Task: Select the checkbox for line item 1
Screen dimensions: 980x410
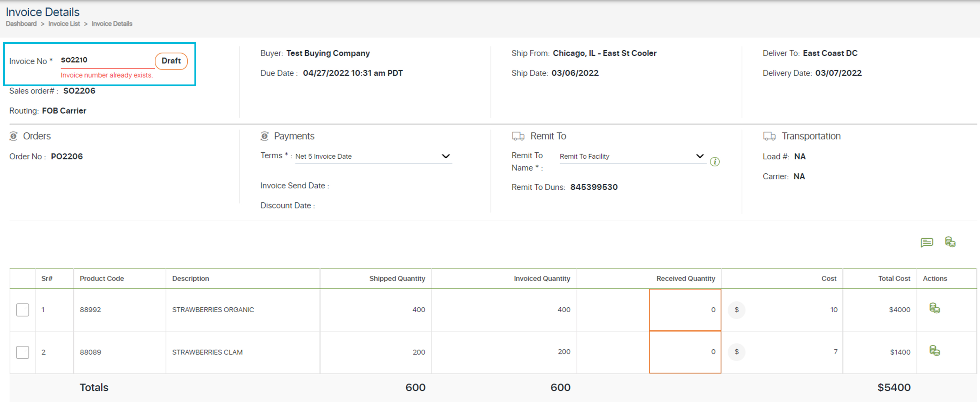Action: (x=22, y=310)
